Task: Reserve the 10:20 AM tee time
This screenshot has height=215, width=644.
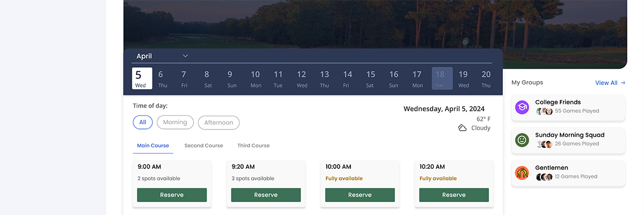Action: (x=453, y=195)
